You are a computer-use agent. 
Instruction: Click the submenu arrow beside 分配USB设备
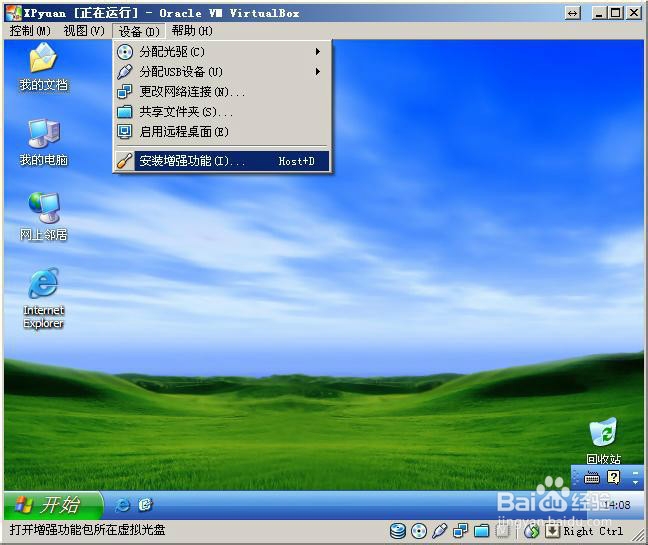tap(317, 72)
